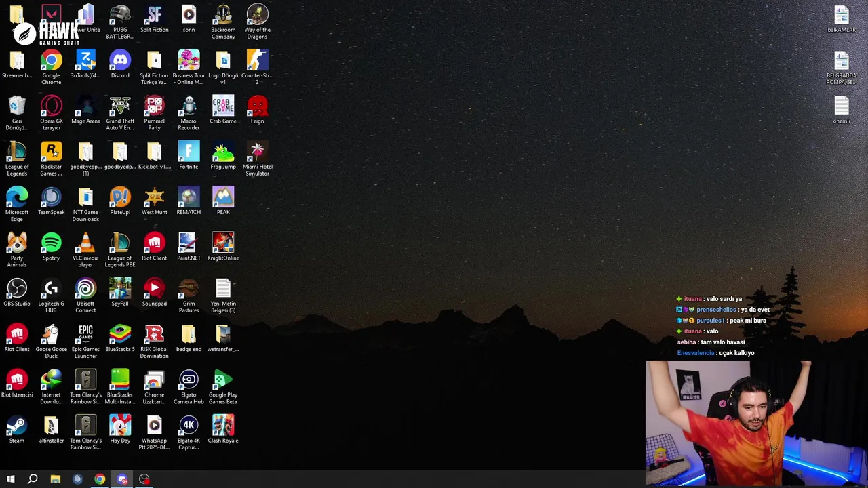Open the NTT Game Downloads folder
This screenshot has height=488, width=868.
[x=85, y=198]
